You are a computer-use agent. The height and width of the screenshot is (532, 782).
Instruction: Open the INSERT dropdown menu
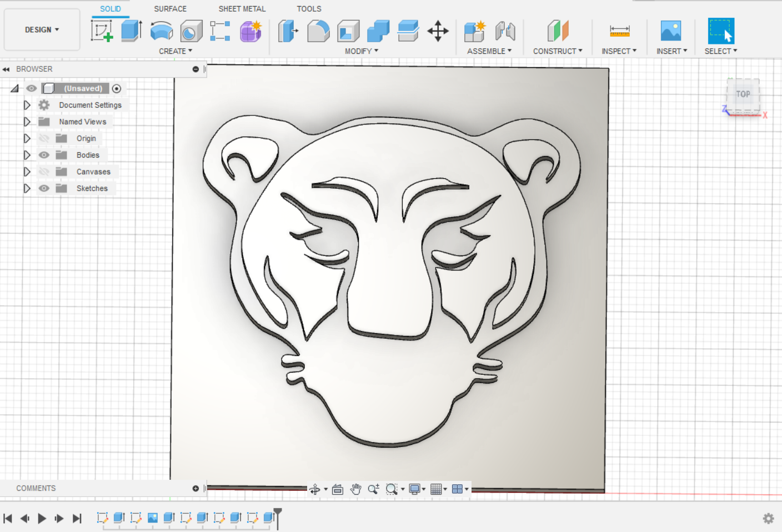[x=671, y=51]
